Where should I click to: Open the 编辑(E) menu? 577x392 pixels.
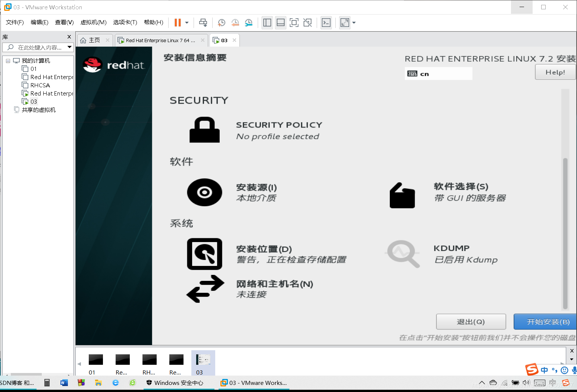point(40,22)
